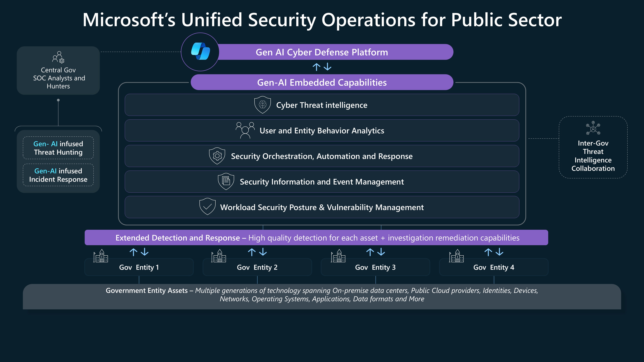Click the Extended Detection and Response bar
644x362 pixels.
[316, 238]
